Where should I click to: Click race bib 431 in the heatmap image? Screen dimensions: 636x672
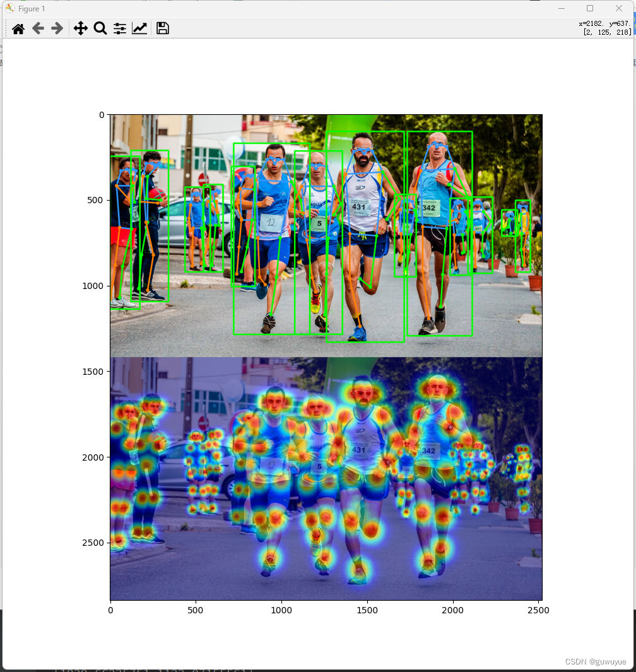click(x=359, y=449)
